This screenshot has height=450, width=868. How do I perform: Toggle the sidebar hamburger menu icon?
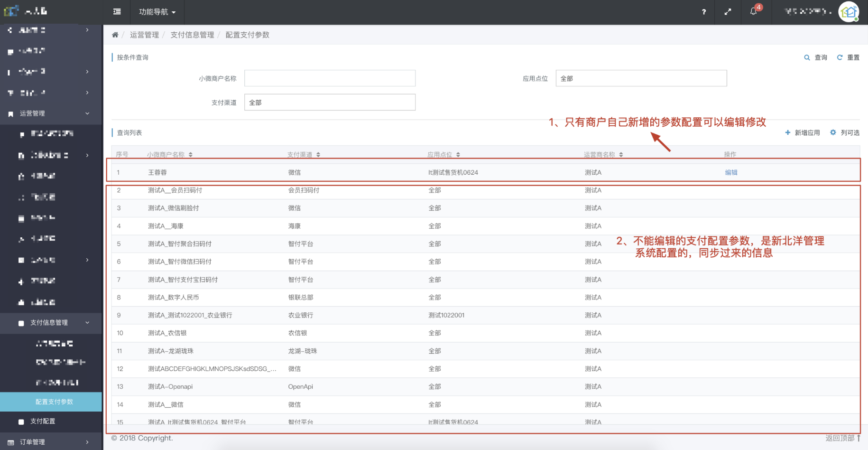pos(117,12)
